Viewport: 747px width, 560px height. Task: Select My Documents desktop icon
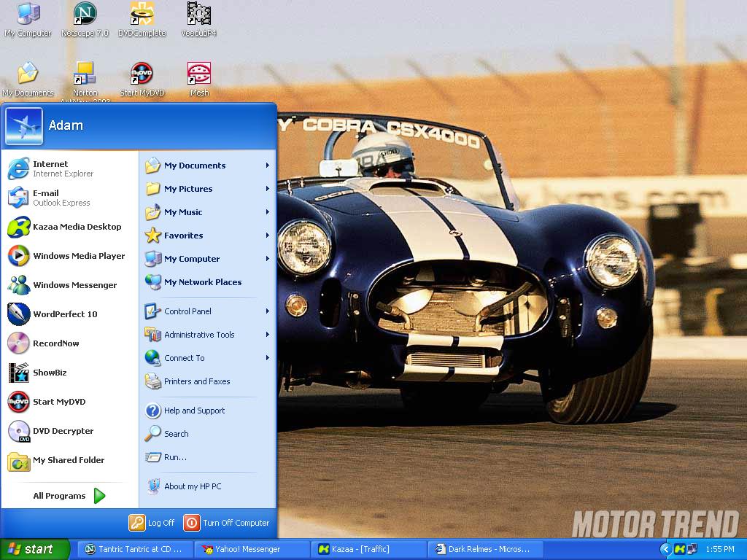[28, 79]
